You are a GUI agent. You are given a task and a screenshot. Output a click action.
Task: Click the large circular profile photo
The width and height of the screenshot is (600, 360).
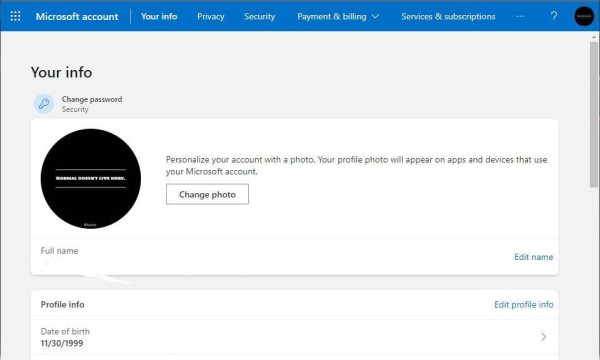coord(91,179)
